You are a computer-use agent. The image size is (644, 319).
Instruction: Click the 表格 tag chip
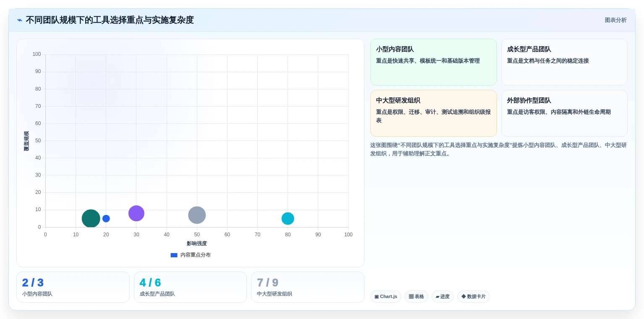pyautogui.click(x=416, y=296)
